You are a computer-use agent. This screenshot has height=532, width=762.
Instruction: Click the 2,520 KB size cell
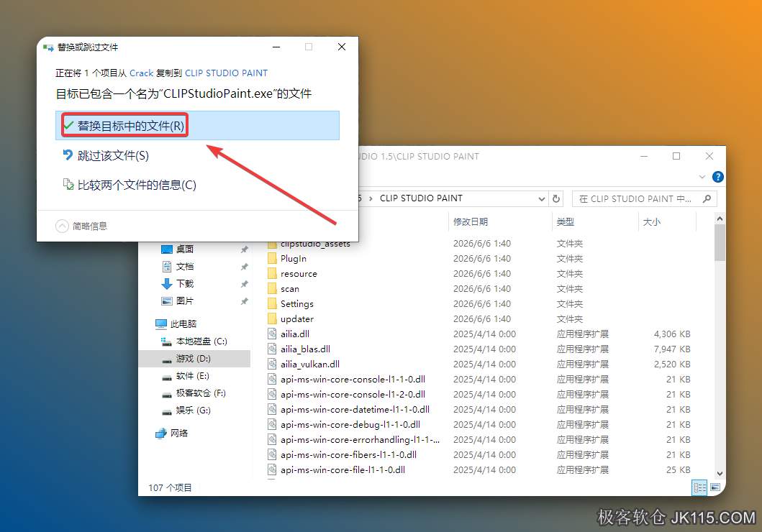click(672, 364)
